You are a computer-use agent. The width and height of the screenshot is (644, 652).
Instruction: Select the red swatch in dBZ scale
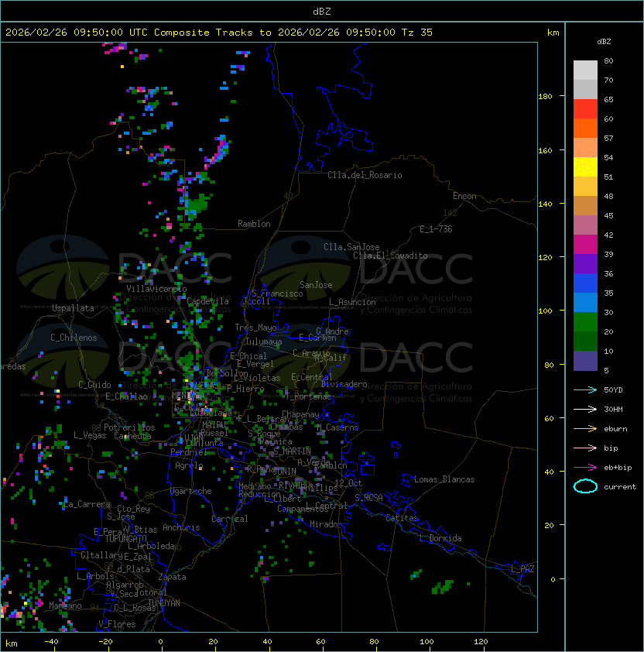tap(585, 109)
